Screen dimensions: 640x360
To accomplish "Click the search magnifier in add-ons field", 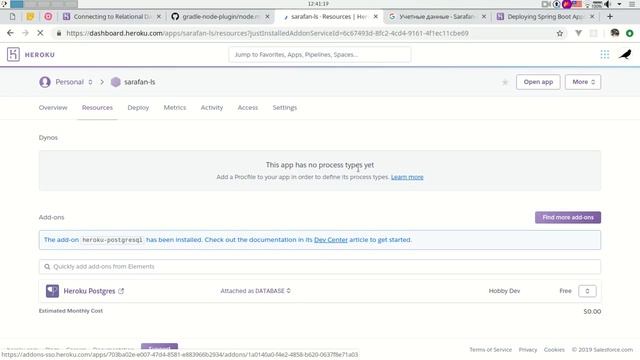I will (x=47, y=267).
